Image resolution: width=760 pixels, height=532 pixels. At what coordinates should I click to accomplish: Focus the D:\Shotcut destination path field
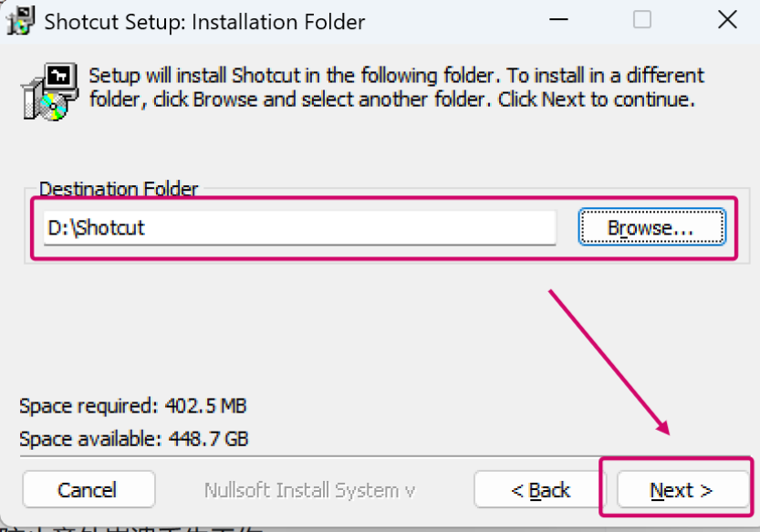(299, 228)
